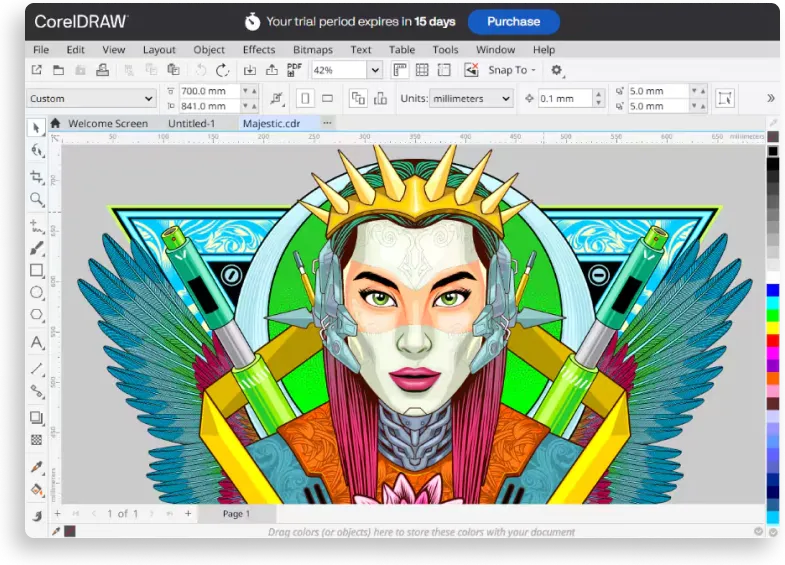785x565 pixels.
Task: Select the Zoom magnifier tool
Action: (x=37, y=199)
